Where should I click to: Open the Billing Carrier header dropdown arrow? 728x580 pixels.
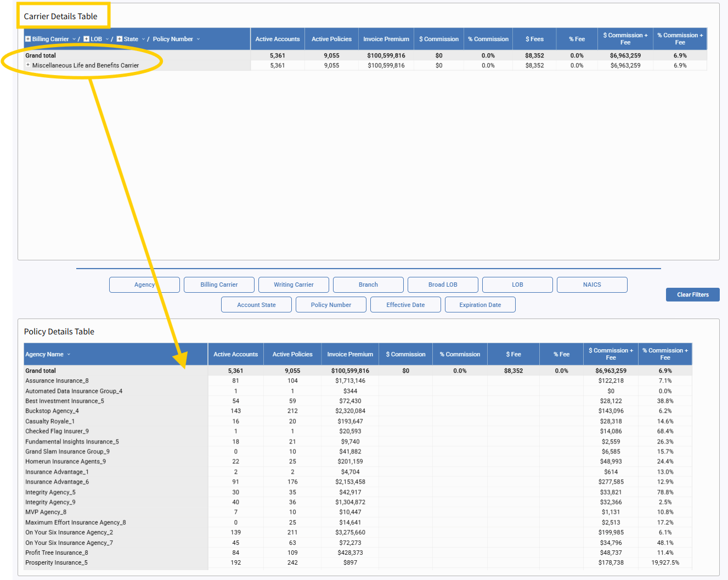click(74, 39)
